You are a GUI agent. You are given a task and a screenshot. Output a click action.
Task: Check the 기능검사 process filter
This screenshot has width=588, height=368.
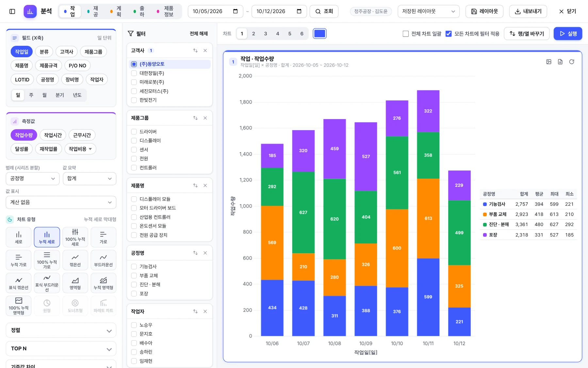coord(134,266)
